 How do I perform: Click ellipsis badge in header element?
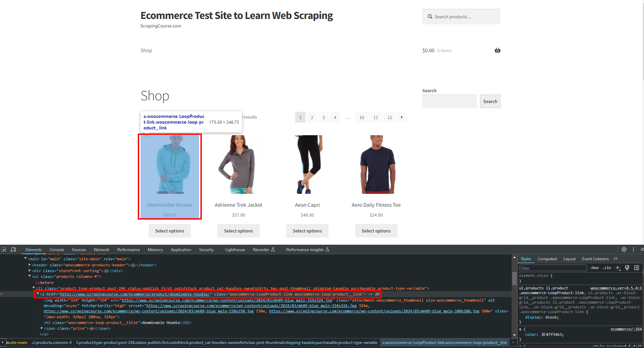(x=133, y=265)
